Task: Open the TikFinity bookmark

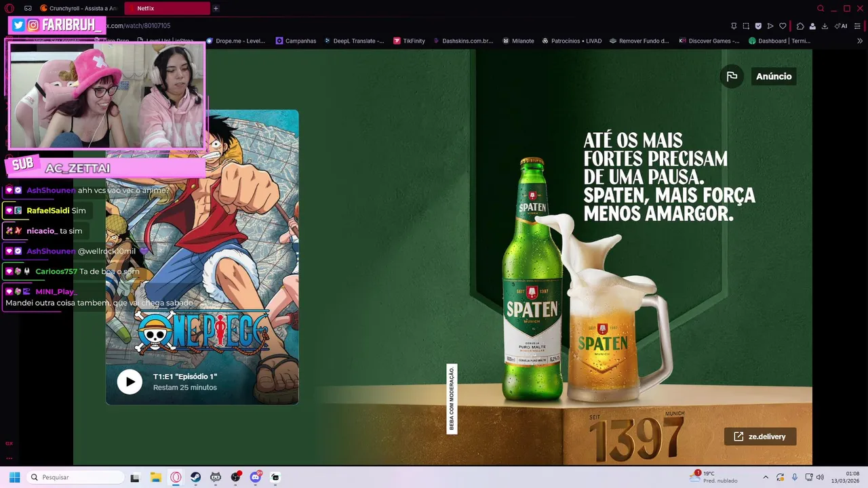Action: click(x=409, y=41)
